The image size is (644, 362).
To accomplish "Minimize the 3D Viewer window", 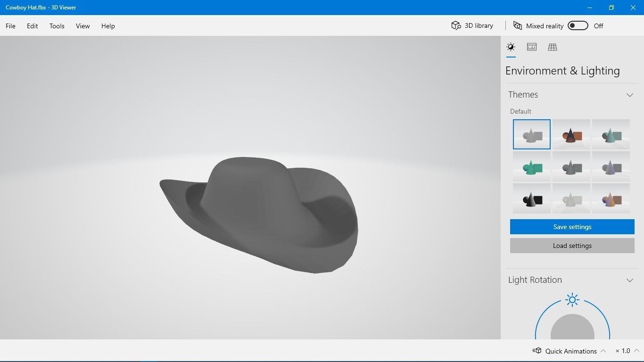I will (590, 8).
